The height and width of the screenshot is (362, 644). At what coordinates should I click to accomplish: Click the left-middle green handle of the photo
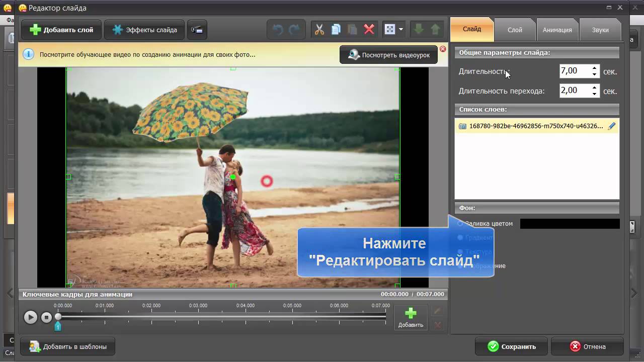68,176
